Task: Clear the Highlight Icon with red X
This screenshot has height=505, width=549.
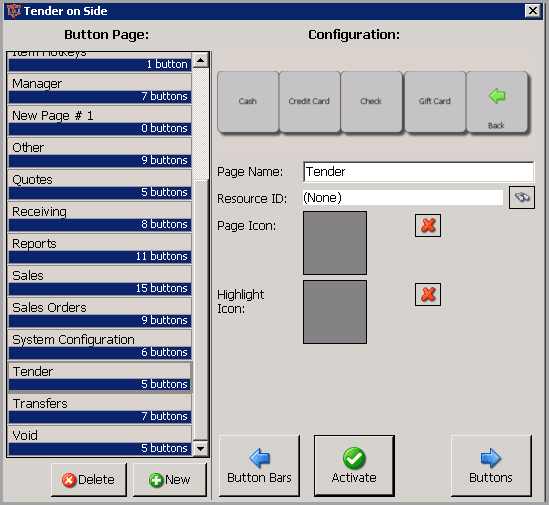Action: pos(428,295)
